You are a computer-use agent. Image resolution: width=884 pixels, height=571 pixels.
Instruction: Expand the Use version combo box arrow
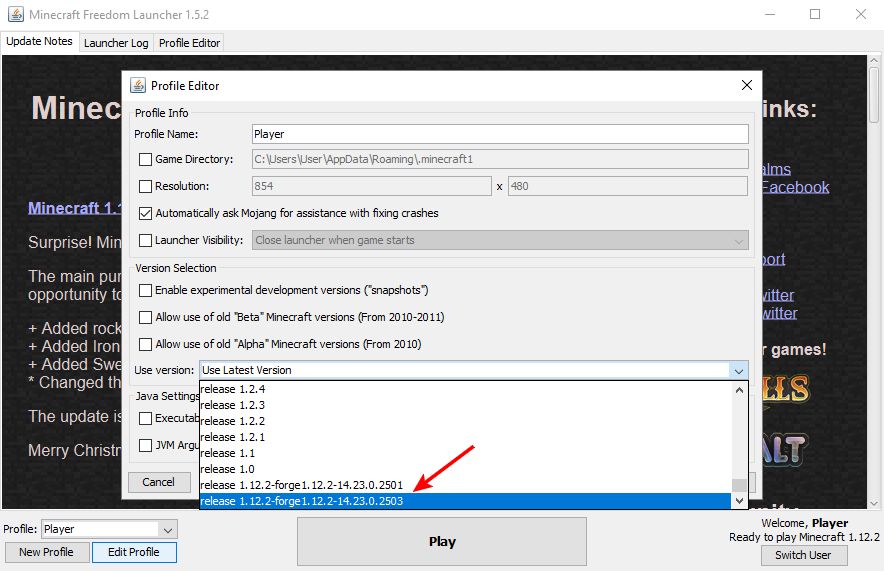738,370
